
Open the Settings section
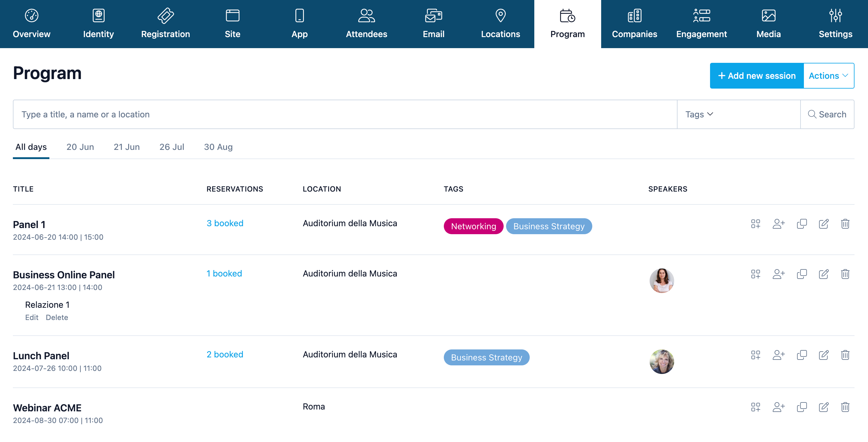[x=836, y=24]
